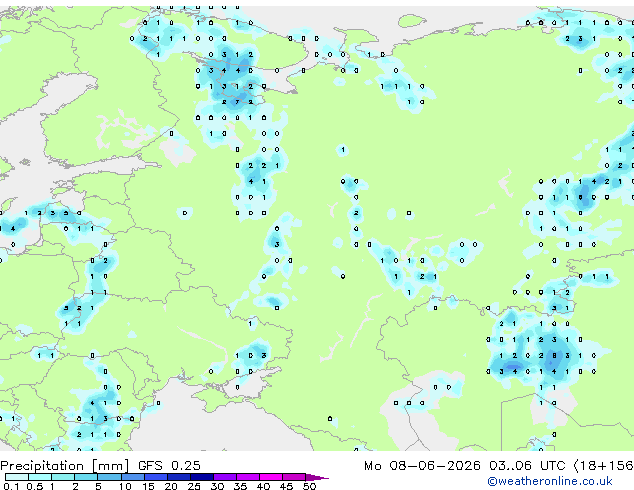Select legend swatch between 20 and 25

point(179,477)
